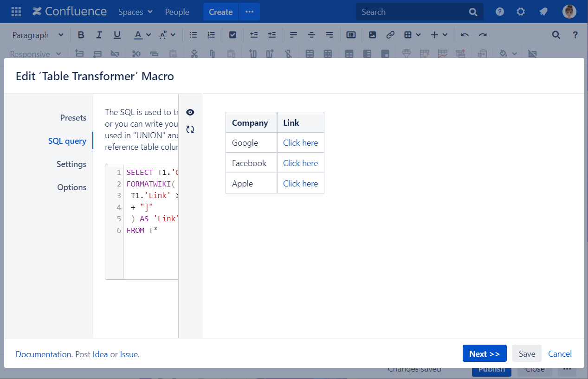The height and width of the screenshot is (379, 588).
Task: Toggle bold formatting
Action: (81, 35)
